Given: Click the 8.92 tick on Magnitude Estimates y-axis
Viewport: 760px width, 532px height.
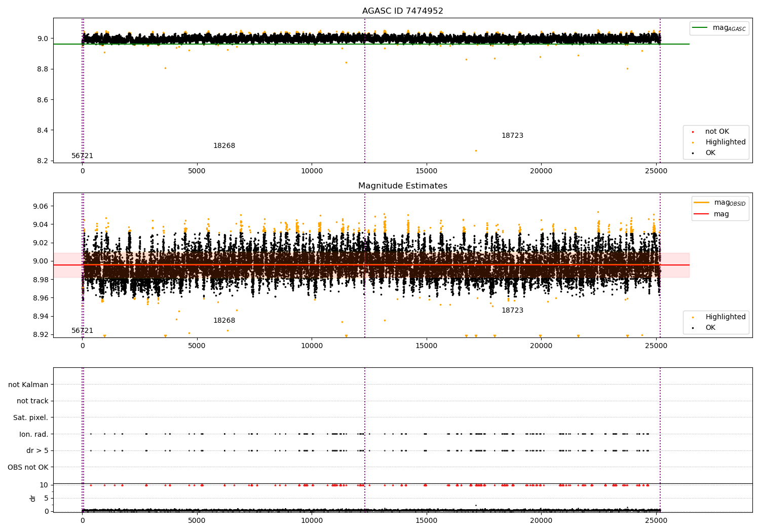Looking at the screenshot, I should click(41, 334).
